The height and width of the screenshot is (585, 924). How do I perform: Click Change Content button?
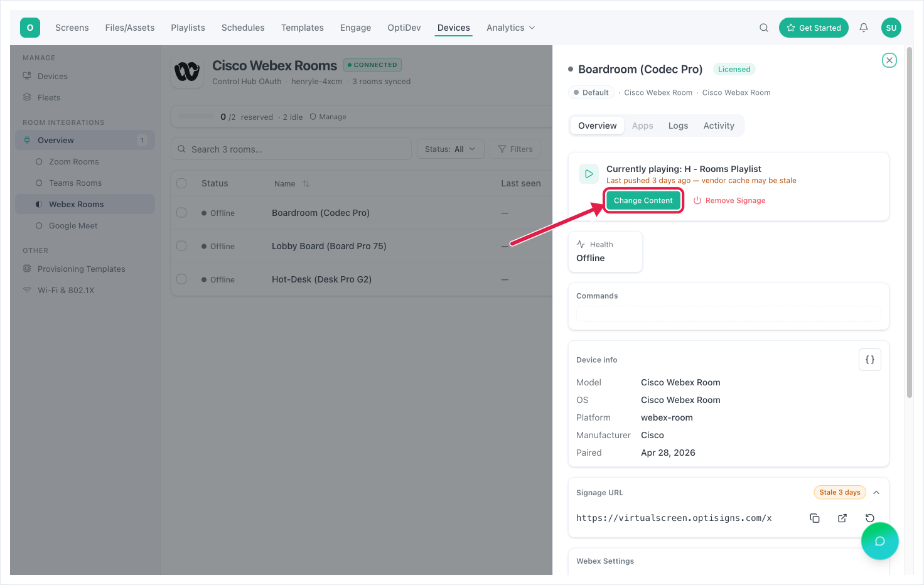coord(643,200)
